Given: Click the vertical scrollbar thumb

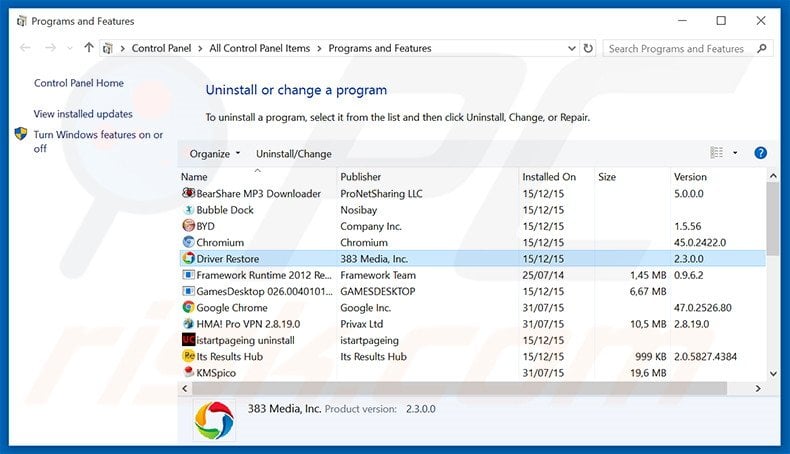Looking at the screenshot, I should [773, 219].
